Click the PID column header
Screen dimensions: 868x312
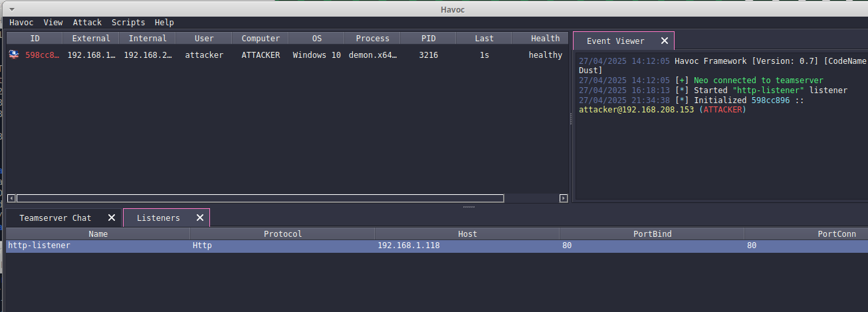click(x=428, y=38)
